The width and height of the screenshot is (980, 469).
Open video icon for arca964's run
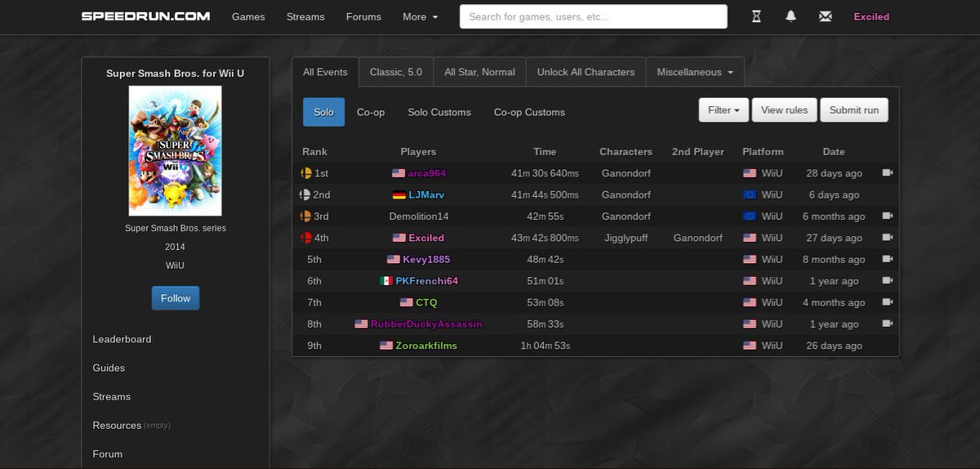(888, 173)
